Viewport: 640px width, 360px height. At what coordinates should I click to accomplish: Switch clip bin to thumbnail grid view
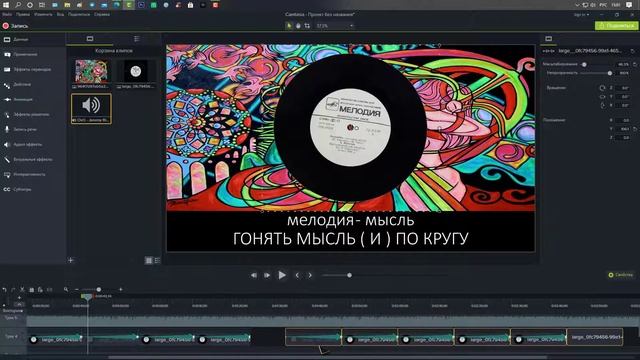149,260
